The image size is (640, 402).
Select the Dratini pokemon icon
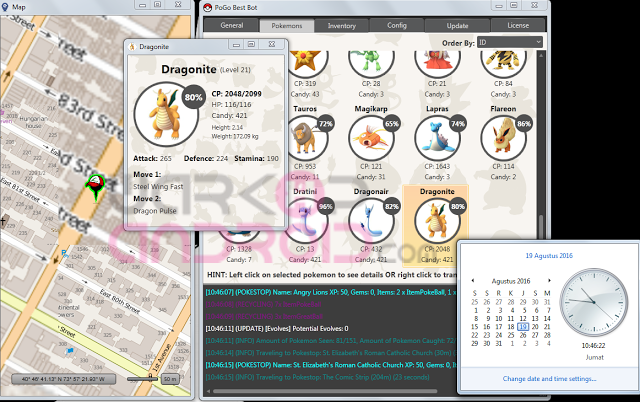[x=305, y=221]
